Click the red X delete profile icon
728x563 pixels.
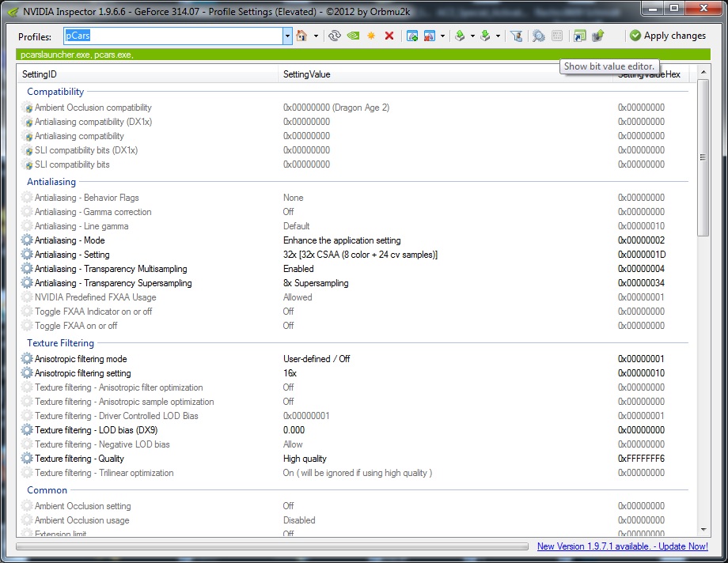tap(389, 36)
